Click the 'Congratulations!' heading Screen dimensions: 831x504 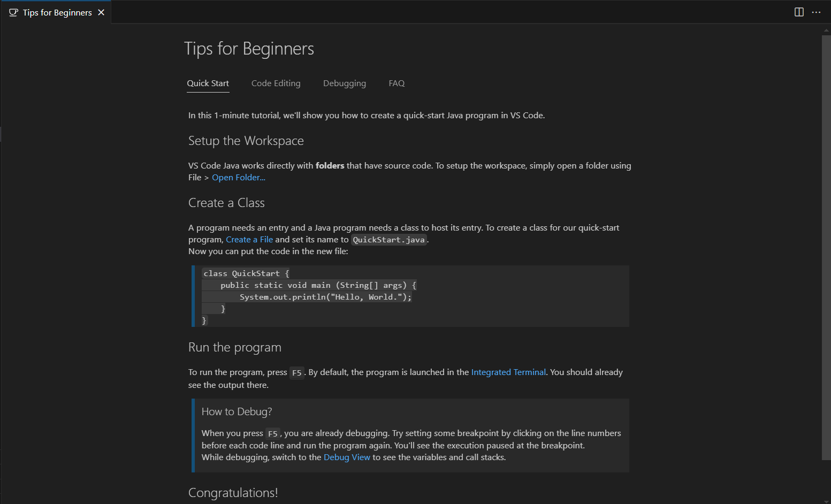tap(233, 493)
